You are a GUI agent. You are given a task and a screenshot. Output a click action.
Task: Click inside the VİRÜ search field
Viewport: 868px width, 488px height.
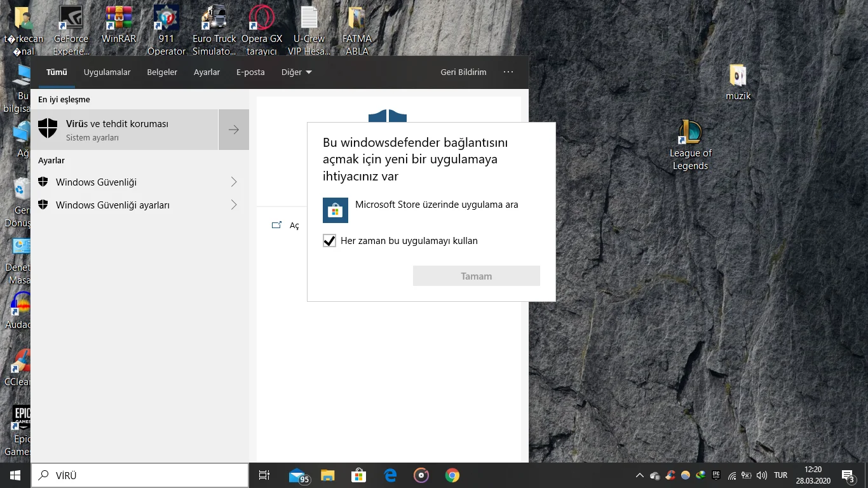pos(140,475)
